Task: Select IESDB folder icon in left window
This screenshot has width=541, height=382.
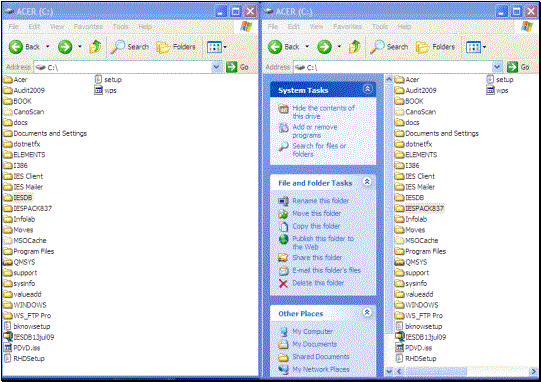Action: point(8,198)
